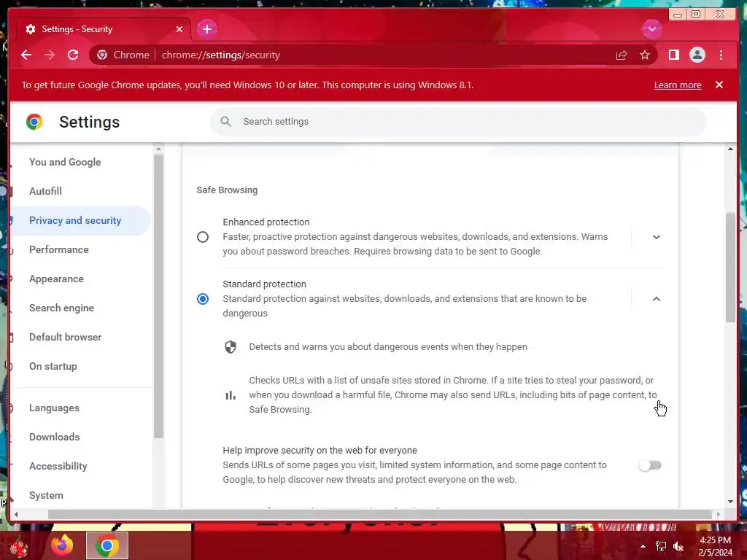Image resolution: width=747 pixels, height=560 pixels.
Task: Click main scrollbar up arrow
Action: [730, 149]
